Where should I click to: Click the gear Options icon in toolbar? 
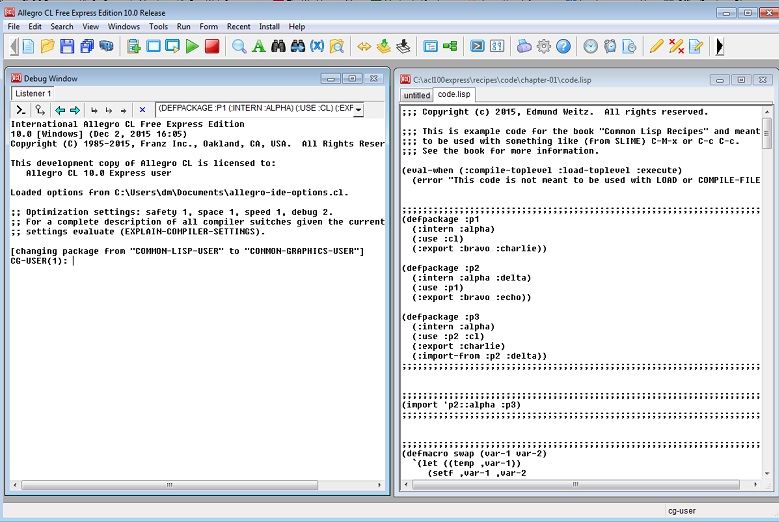click(x=544, y=46)
